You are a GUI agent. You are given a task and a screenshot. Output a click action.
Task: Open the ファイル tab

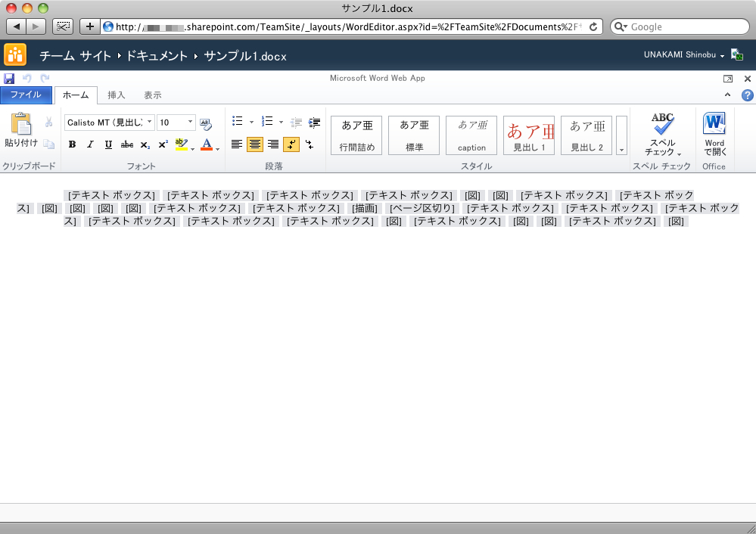pyautogui.click(x=26, y=95)
